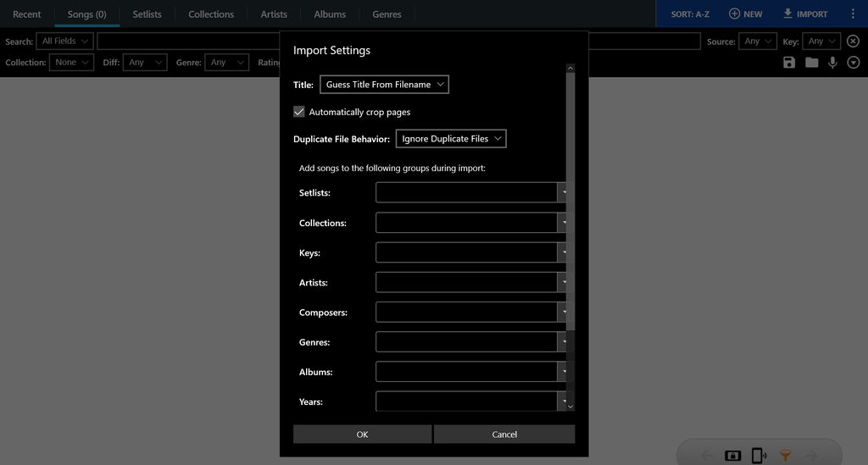Click the forward arrow in bottom toolbar
Screen dimensions: 868x465
tap(811, 456)
